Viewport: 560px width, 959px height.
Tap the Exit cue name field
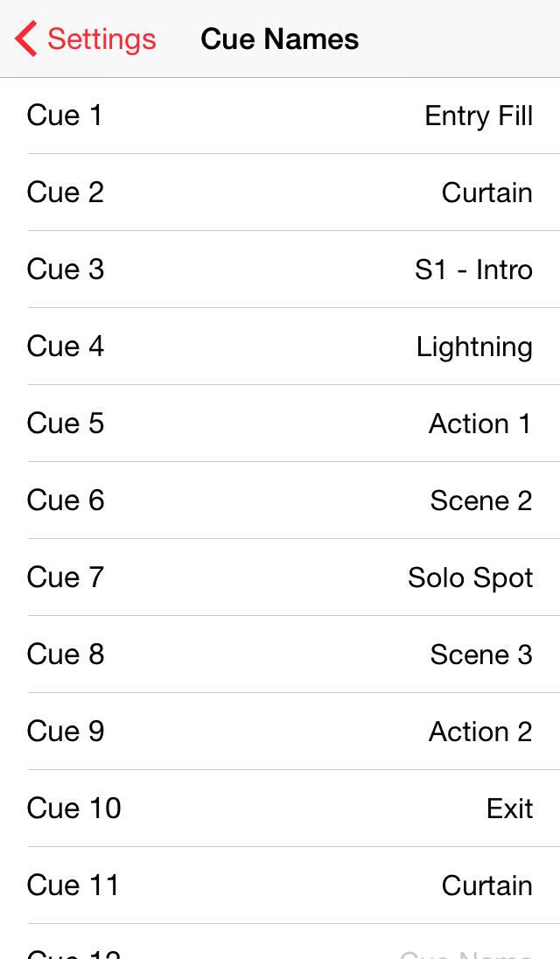[x=509, y=808]
